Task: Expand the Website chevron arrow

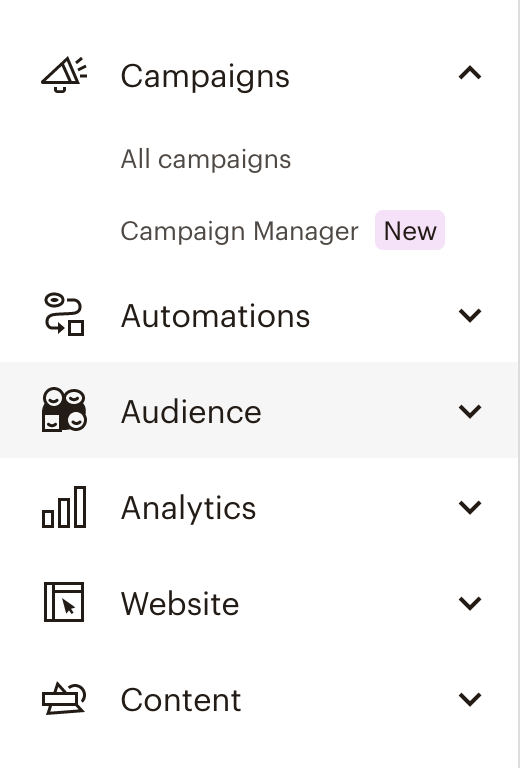Action: (x=470, y=603)
